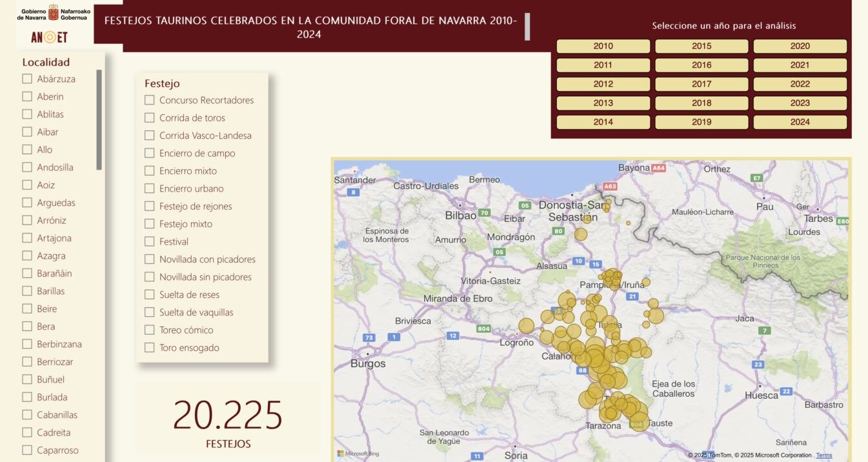The image size is (868, 462).
Task: Click the Localidad list scrollbar
Action: click(99, 120)
